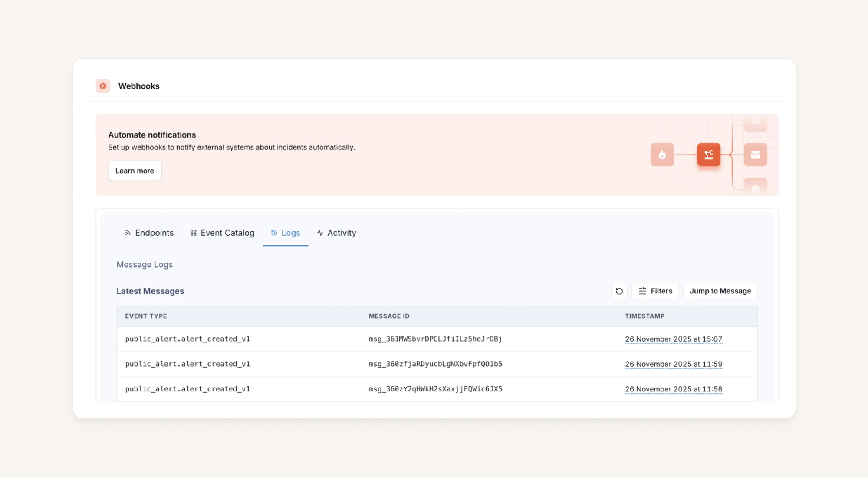
Task: Open the Filters panel
Action: (655, 291)
